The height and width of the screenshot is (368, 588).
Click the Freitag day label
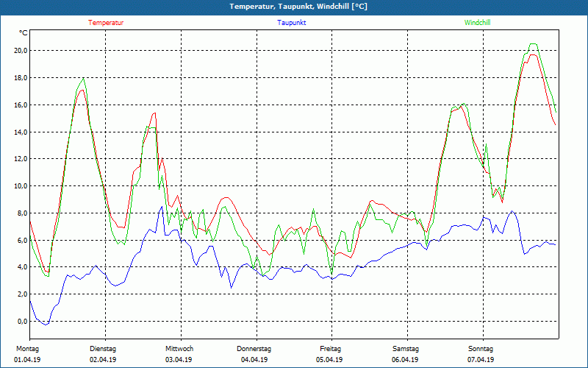coord(330,349)
